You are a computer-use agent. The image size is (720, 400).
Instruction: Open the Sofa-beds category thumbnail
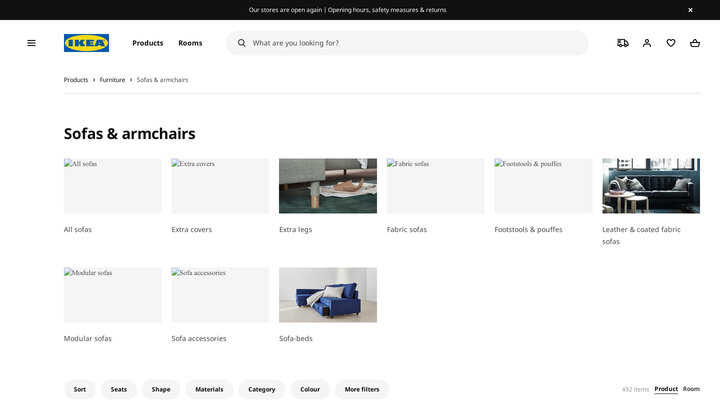[328, 295]
